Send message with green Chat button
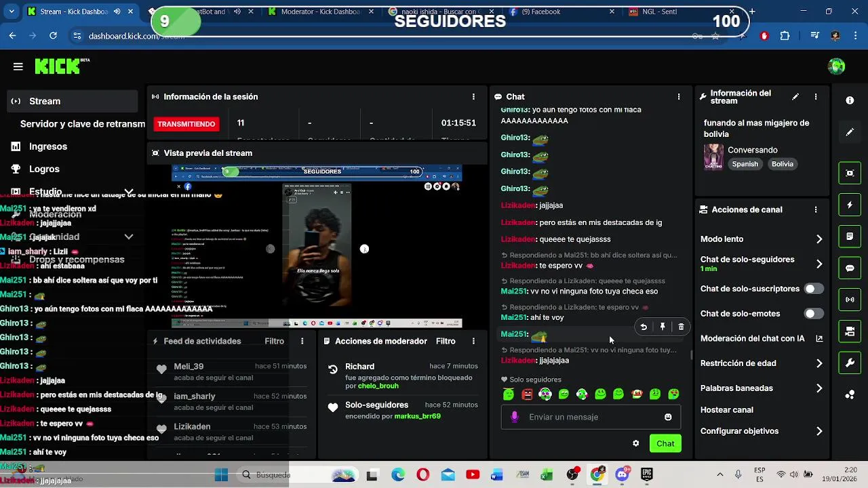The image size is (868, 488). pyautogui.click(x=665, y=443)
